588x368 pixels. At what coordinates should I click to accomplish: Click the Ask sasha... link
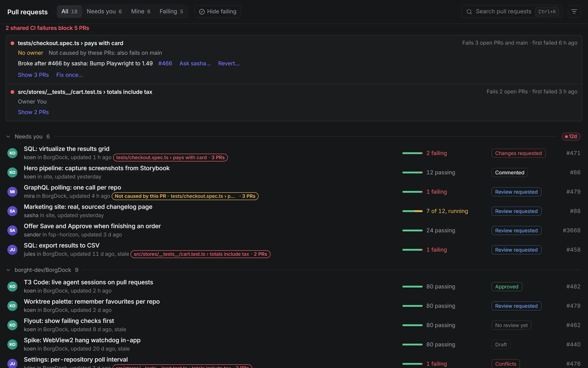point(195,63)
